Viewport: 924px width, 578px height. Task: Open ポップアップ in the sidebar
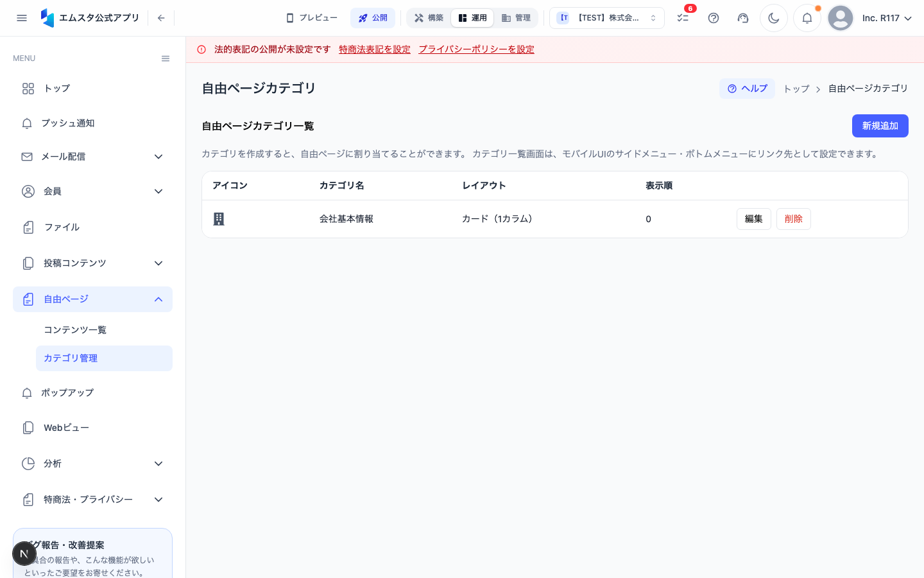pos(92,393)
